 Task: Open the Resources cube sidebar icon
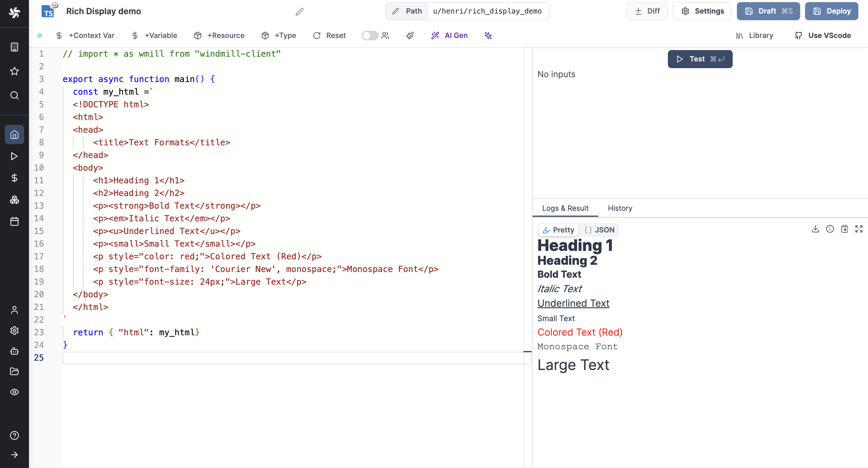pos(14,200)
